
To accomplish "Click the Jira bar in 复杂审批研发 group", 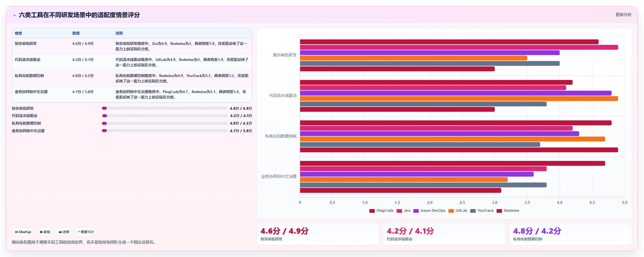I will click(x=459, y=47).
